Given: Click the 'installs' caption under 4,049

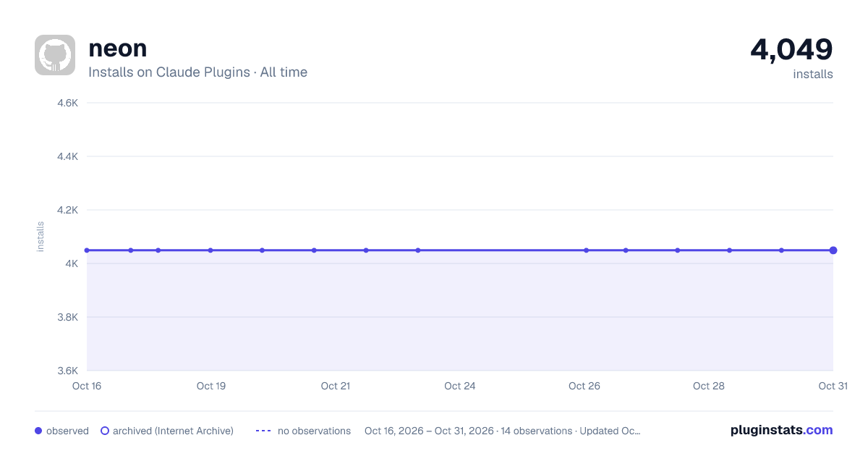Looking at the screenshot, I should coord(813,74).
